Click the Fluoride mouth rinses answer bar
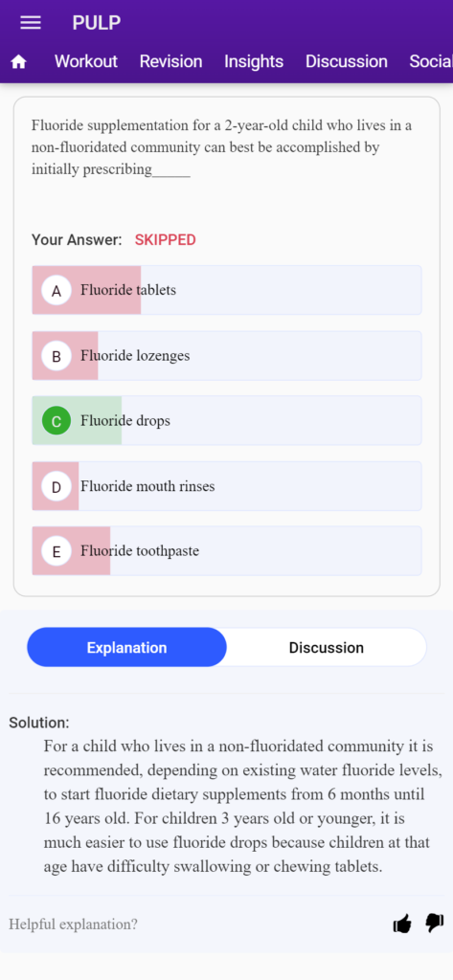Image resolution: width=453 pixels, height=980 pixels. tap(227, 486)
